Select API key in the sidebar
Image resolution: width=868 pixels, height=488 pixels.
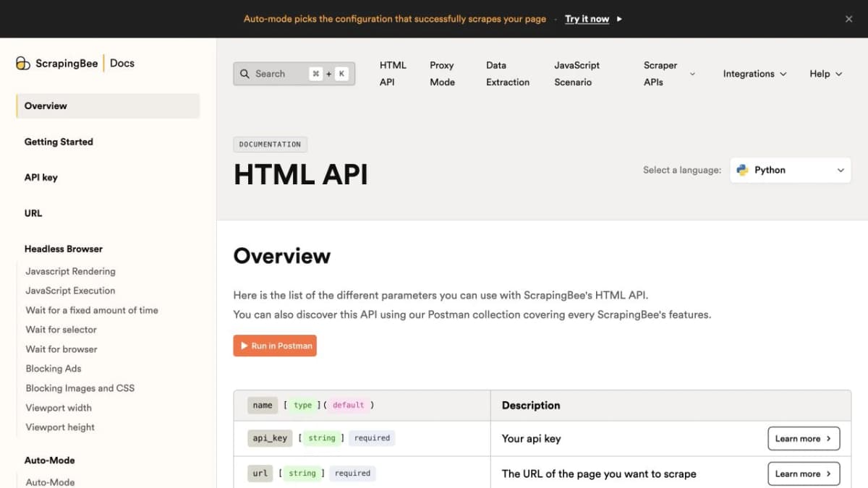click(x=41, y=177)
